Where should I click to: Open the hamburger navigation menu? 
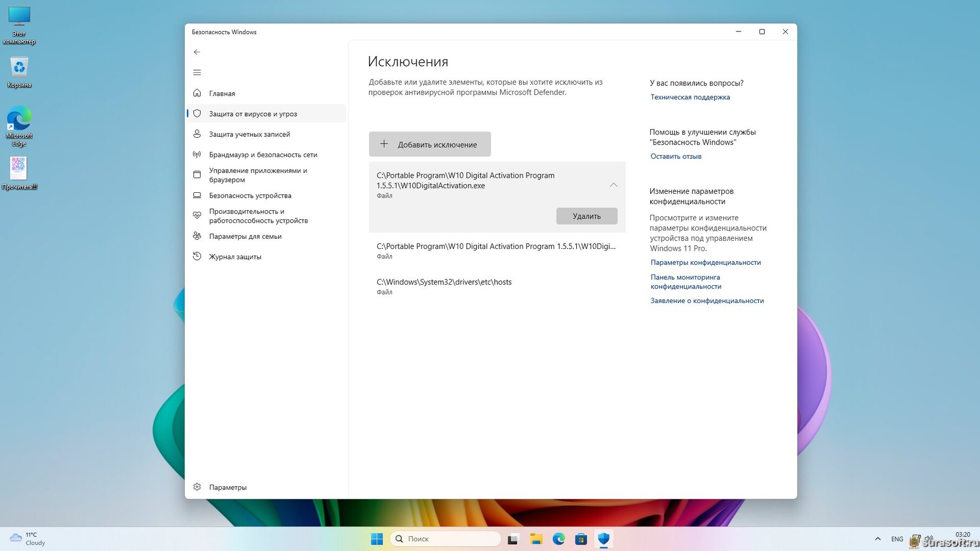pos(197,72)
